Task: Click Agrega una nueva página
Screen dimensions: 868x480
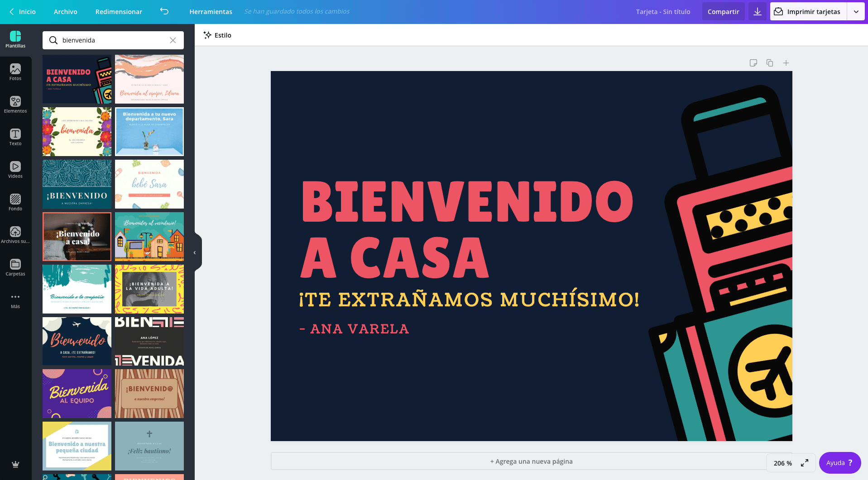Action: [x=531, y=461]
